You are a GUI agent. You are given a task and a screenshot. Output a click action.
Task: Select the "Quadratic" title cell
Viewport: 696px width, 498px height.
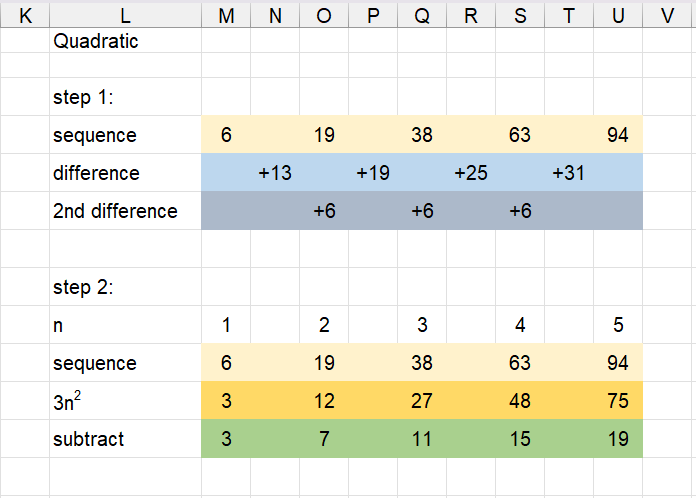pos(125,42)
